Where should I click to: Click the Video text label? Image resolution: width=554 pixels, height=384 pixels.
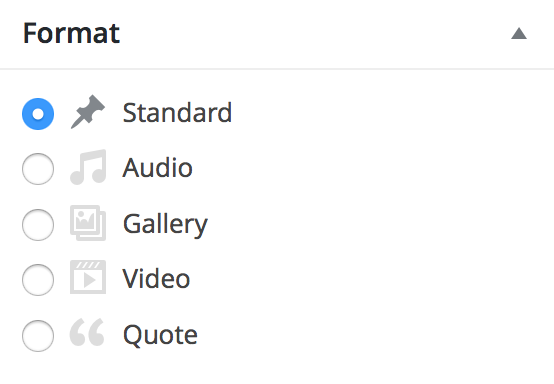point(156,279)
